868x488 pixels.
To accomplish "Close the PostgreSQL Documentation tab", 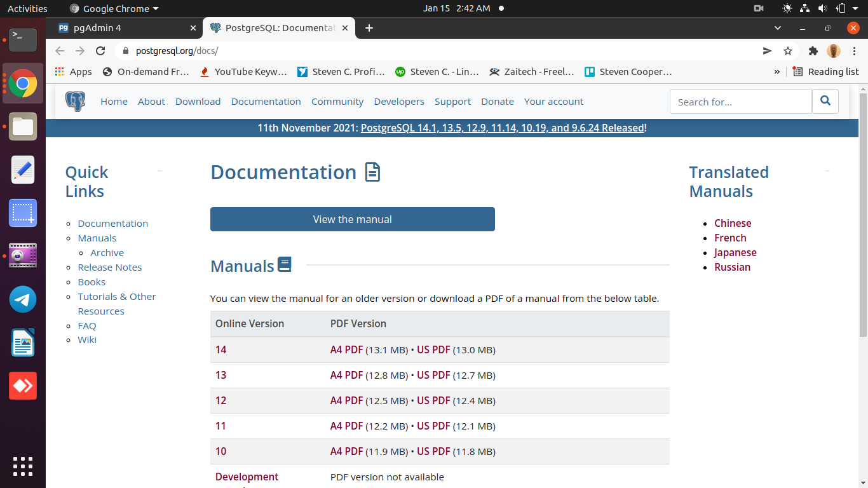I will (x=345, y=28).
